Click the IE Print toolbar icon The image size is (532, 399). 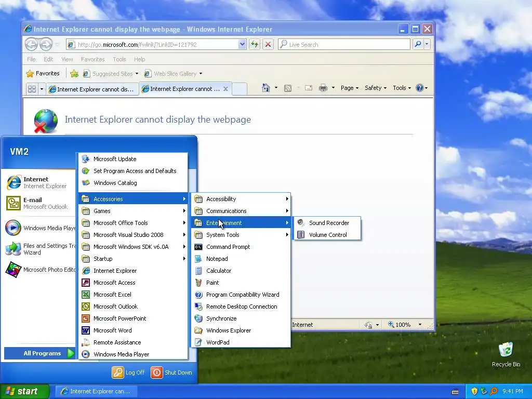coord(323,88)
